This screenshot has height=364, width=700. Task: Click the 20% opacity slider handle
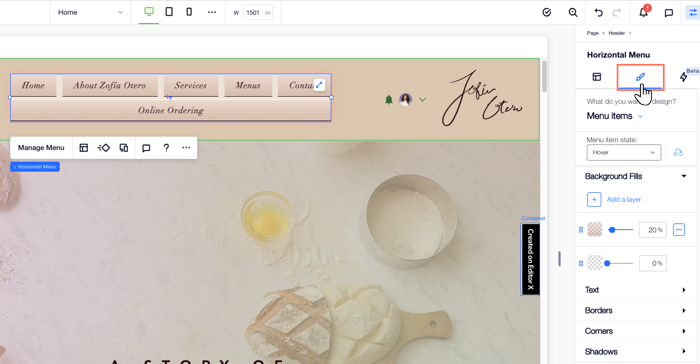click(x=612, y=230)
